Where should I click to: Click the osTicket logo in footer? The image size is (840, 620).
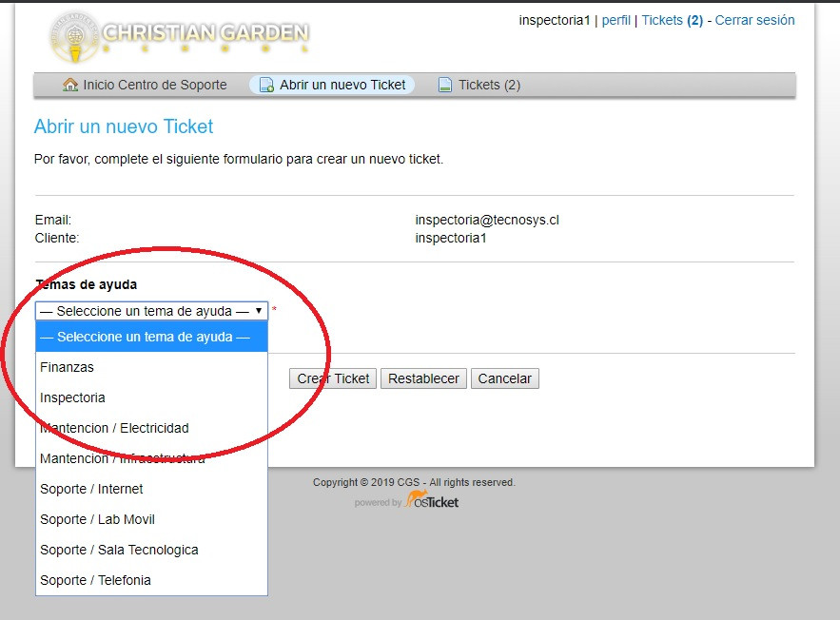click(431, 500)
